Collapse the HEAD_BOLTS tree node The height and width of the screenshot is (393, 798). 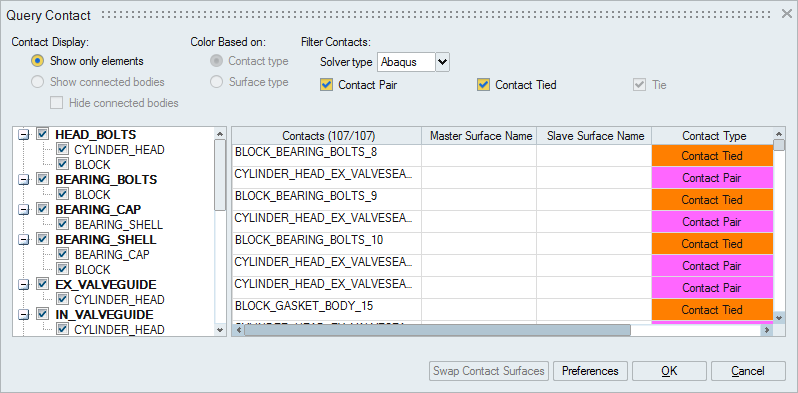click(23, 135)
